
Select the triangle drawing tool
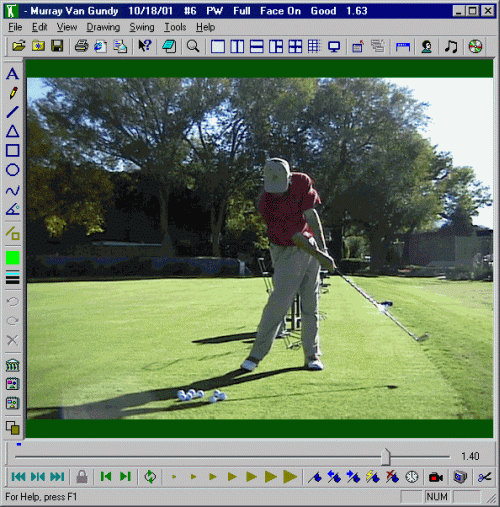(x=13, y=131)
